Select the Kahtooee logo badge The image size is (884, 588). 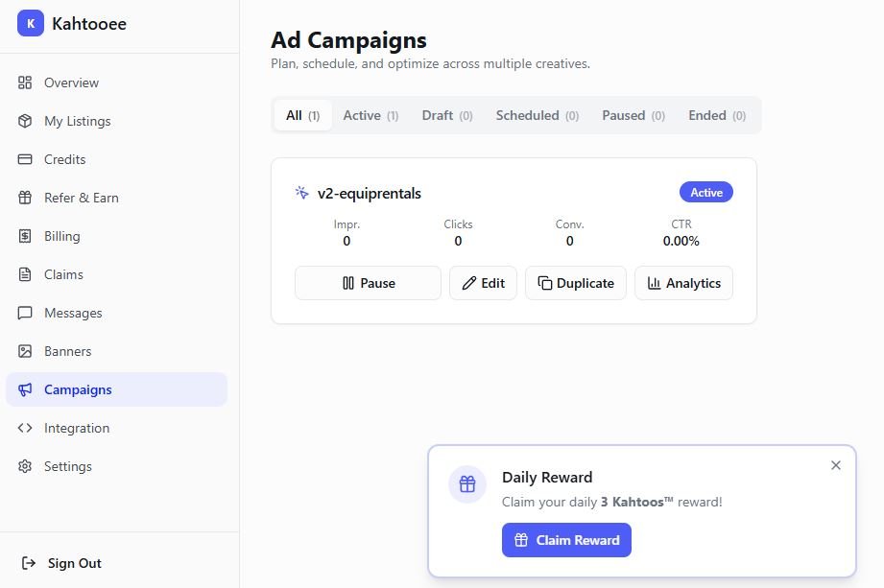[x=31, y=22]
